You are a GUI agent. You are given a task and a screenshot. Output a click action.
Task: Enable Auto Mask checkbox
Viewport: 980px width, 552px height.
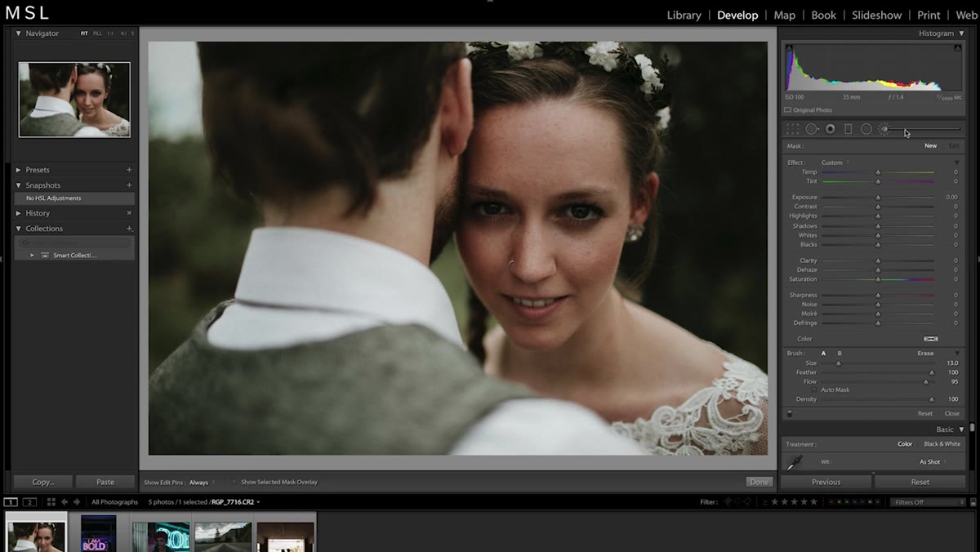coord(815,390)
